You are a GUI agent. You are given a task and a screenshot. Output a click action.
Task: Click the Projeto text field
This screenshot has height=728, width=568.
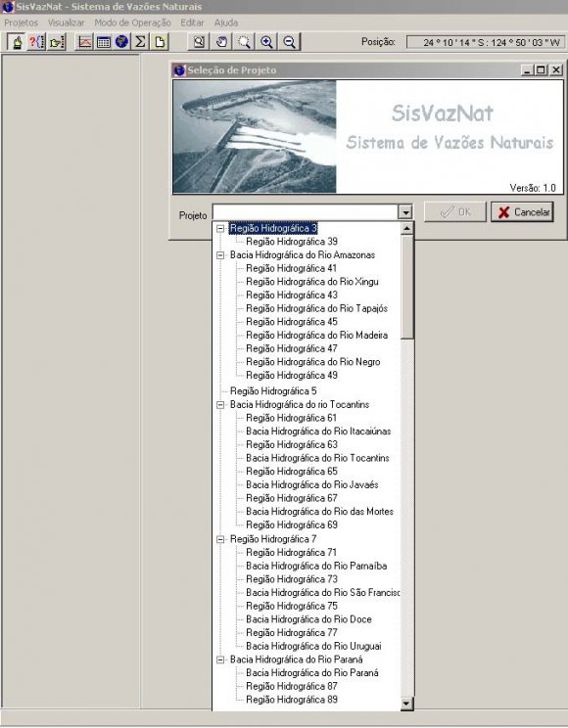(x=306, y=212)
